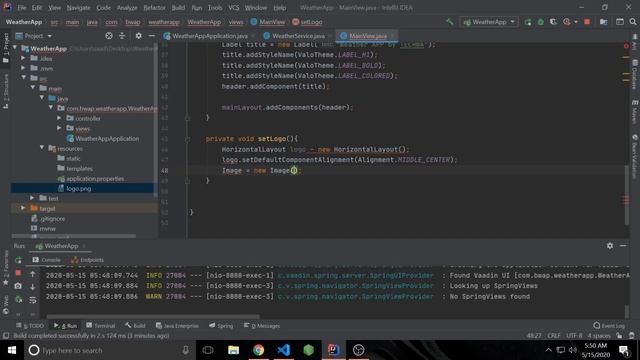Open the File menu
Viewport: 640px width, 360px height.
(22, 8)
